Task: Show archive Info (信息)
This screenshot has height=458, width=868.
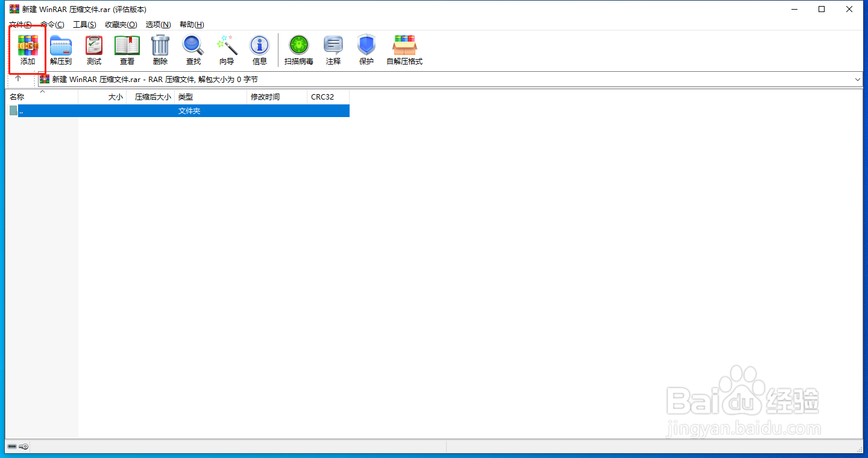Action: click(260, 49)
